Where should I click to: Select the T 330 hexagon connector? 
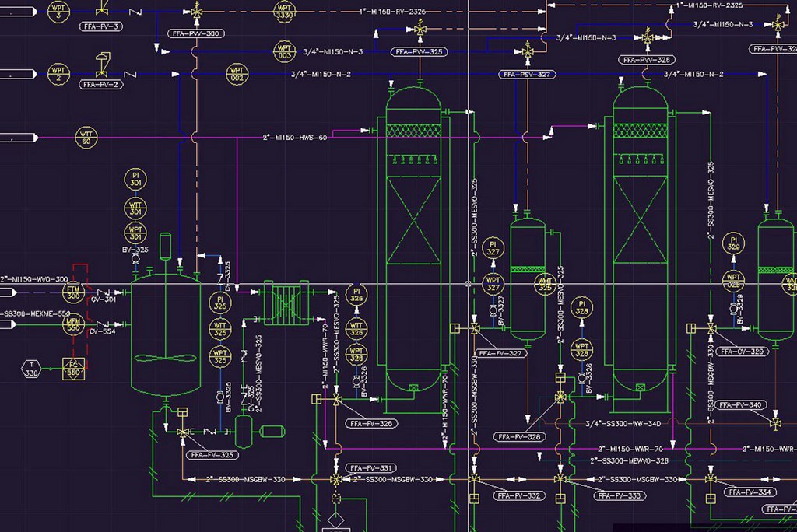point(30,368)
